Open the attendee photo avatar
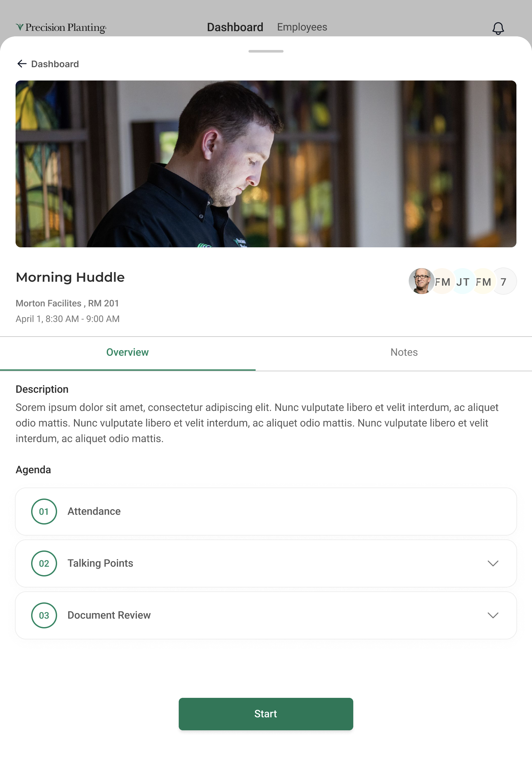The image size is (532, 766). point(421,281)
